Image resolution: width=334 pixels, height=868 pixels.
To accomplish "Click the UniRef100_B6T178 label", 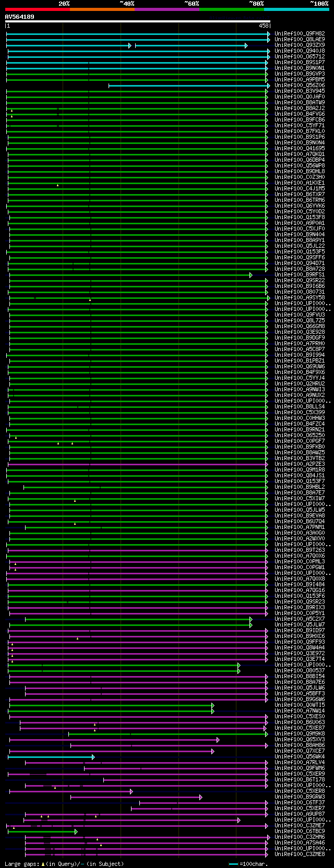I will 300,780.
